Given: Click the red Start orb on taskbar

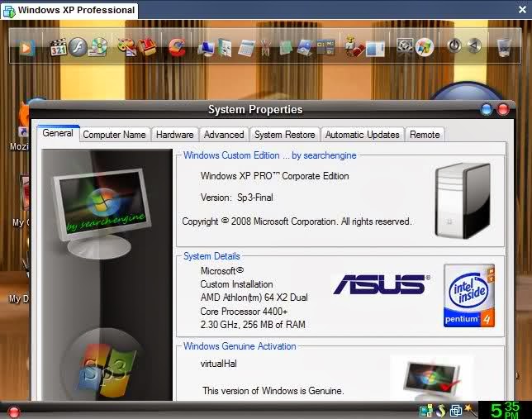Looking at the screenshot, I should tap(13, 412).
